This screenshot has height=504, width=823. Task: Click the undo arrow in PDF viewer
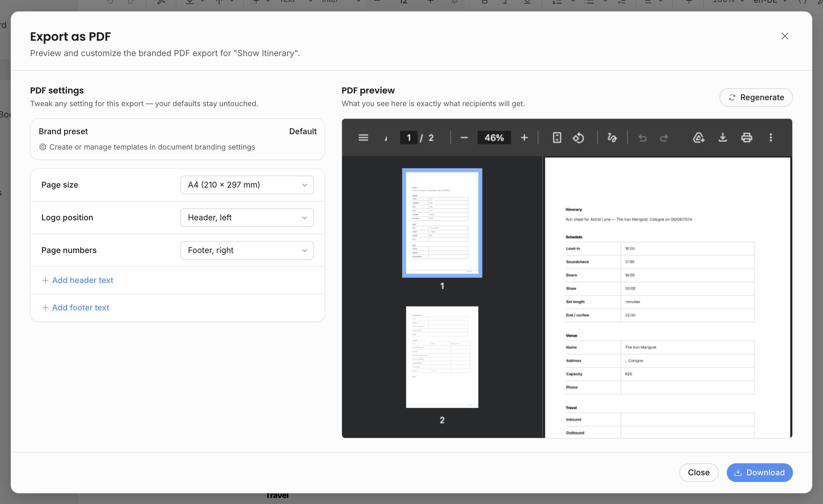(643, 138)
